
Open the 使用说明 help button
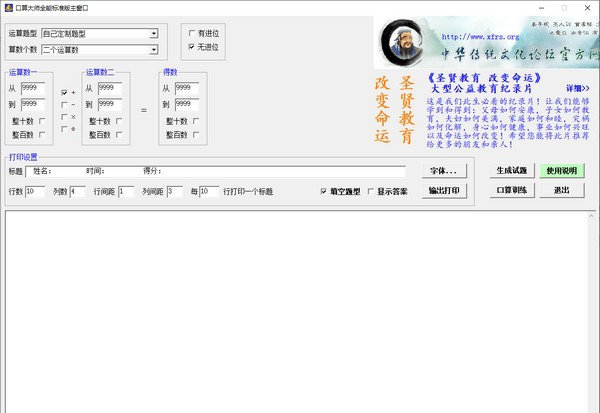pos(562,171)
